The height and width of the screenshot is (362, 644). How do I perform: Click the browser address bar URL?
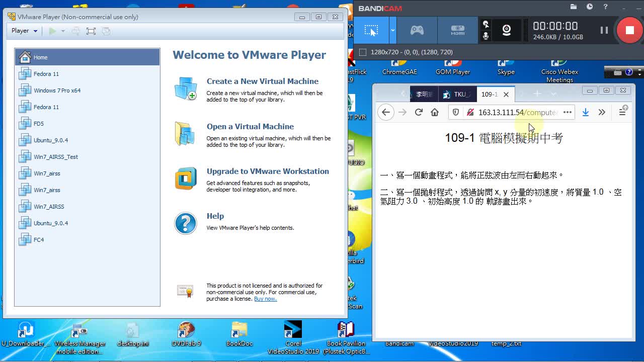(517, 113)
